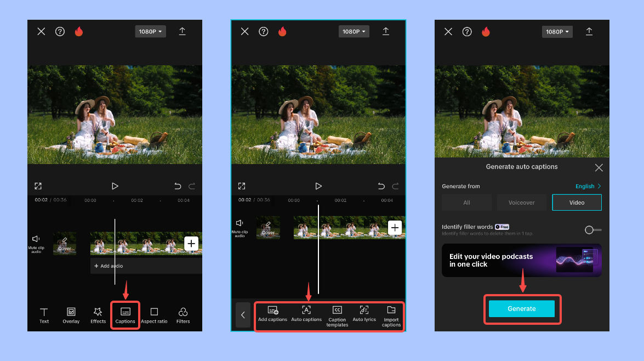Tap Auto captions in middle phone screen

(306, 314)
